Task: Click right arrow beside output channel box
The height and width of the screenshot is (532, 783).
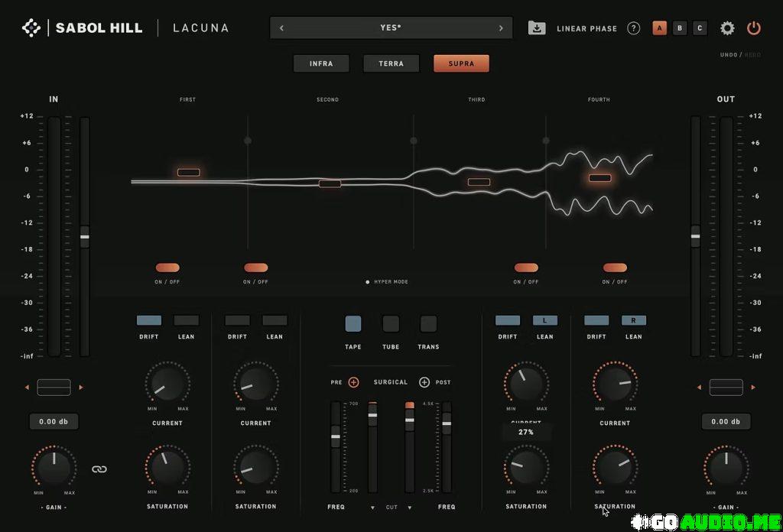Action: (753, 388)
